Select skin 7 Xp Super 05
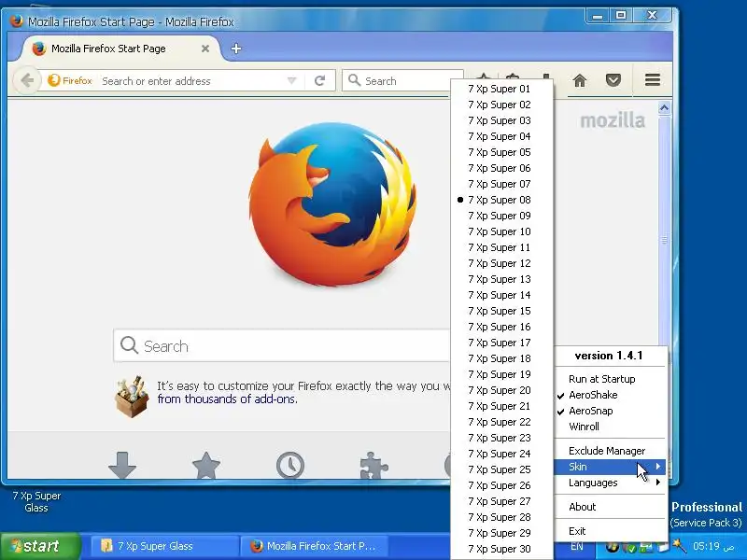747x560 pixels. (x=501, y=152)
